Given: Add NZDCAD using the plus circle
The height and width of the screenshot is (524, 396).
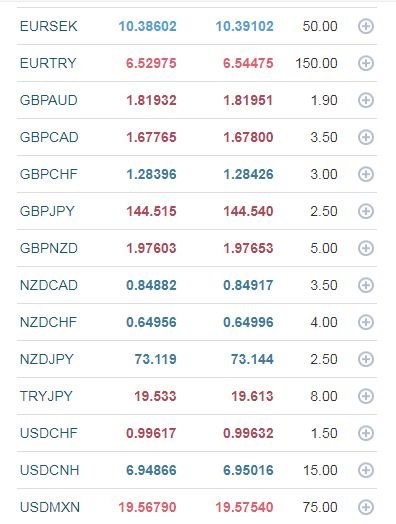Looking at the screenshot, I should point(366,285).
